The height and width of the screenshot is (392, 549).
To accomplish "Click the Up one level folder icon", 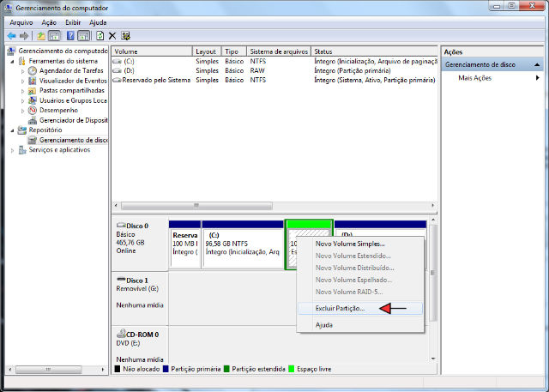I will (41, 36).
